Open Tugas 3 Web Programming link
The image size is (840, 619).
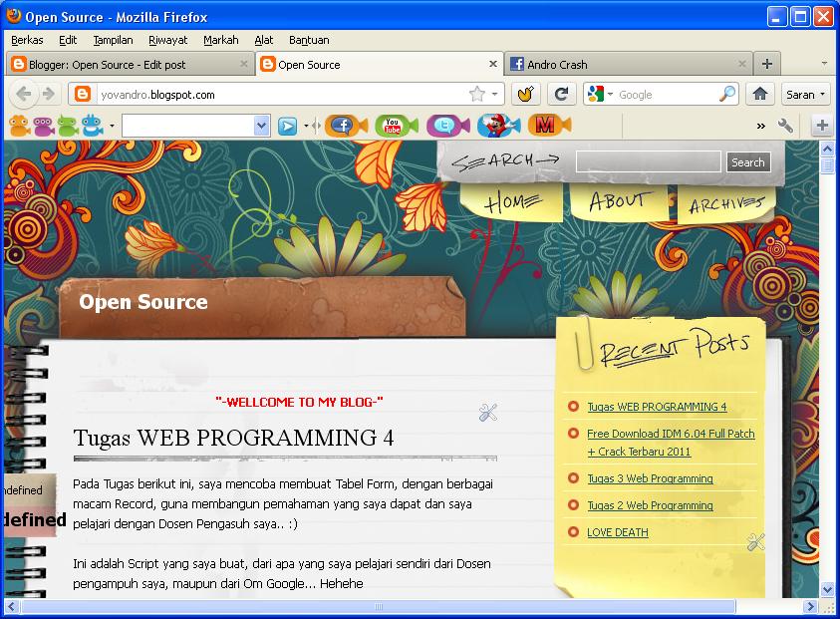point(650,478)
